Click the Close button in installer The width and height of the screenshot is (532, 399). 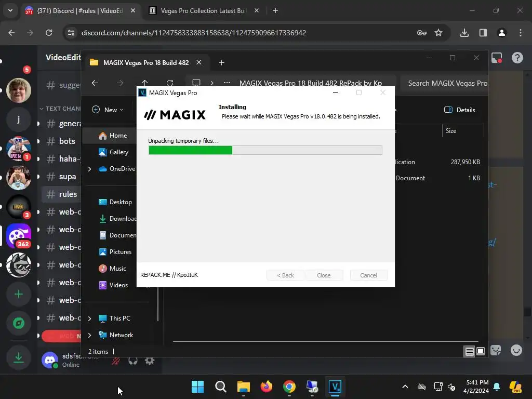[x=324, y=275]
